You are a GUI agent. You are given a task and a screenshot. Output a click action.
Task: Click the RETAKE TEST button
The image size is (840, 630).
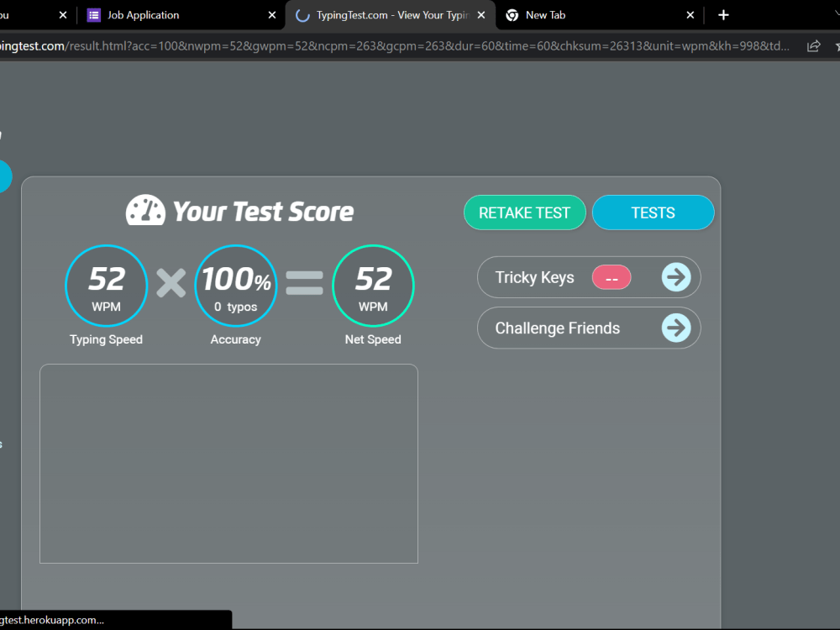(x=524, y=213)
